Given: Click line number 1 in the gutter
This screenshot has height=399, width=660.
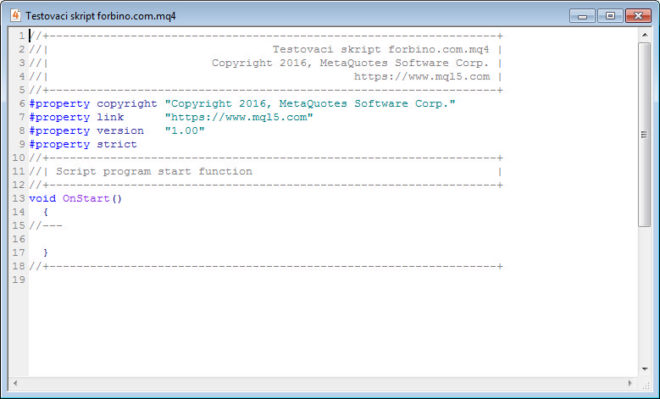Looking at the screenshot, I should 21,36.
